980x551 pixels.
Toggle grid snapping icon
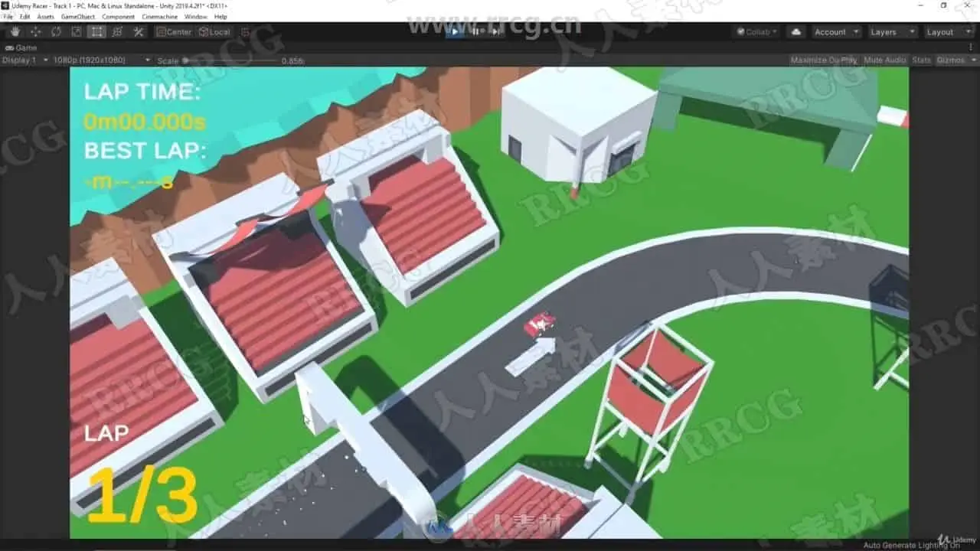click(245, 32)
